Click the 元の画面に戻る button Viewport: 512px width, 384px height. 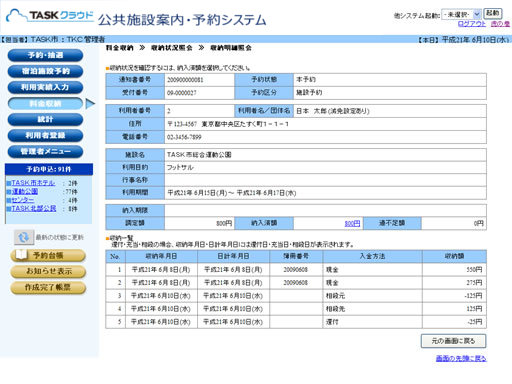(453, 341)
